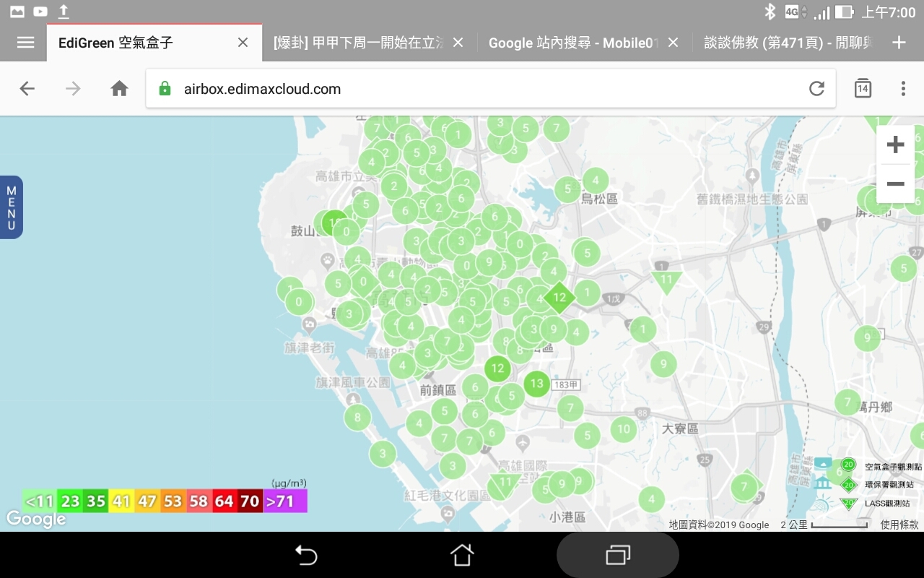924x578 pixels.
Task: Select the >71 purple legend swatch
Action: (x=285, y=501)
